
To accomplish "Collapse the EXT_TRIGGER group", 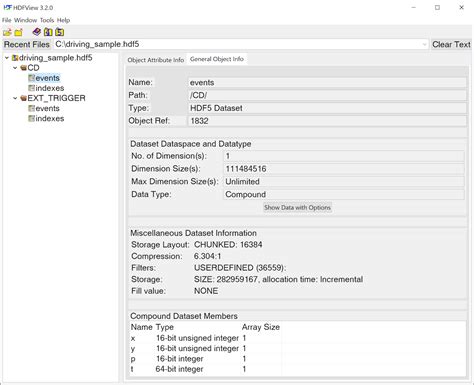I will click(15, 98).
